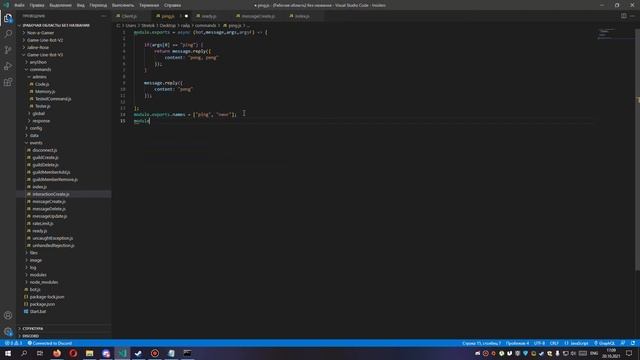The height and width of the screenshot is (360, 640).
Task: Open Firefox from the taskbar
Action: [57, 353]
